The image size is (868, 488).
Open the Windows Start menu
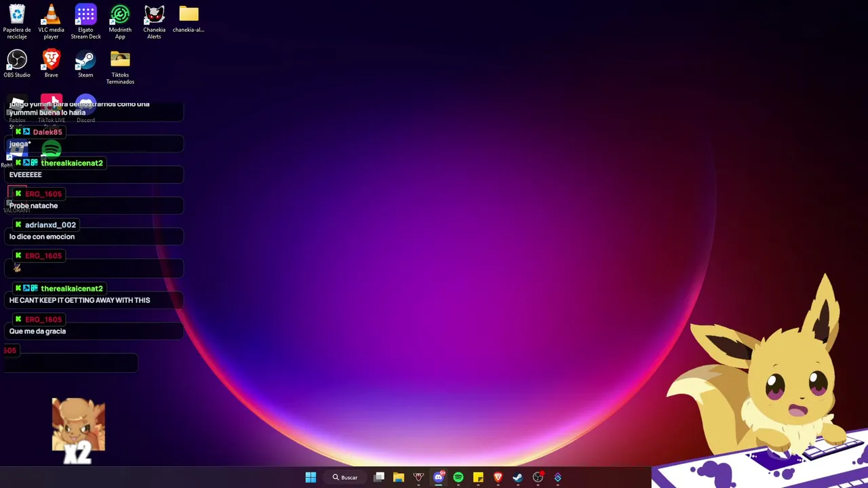click(x=311, y=477)
